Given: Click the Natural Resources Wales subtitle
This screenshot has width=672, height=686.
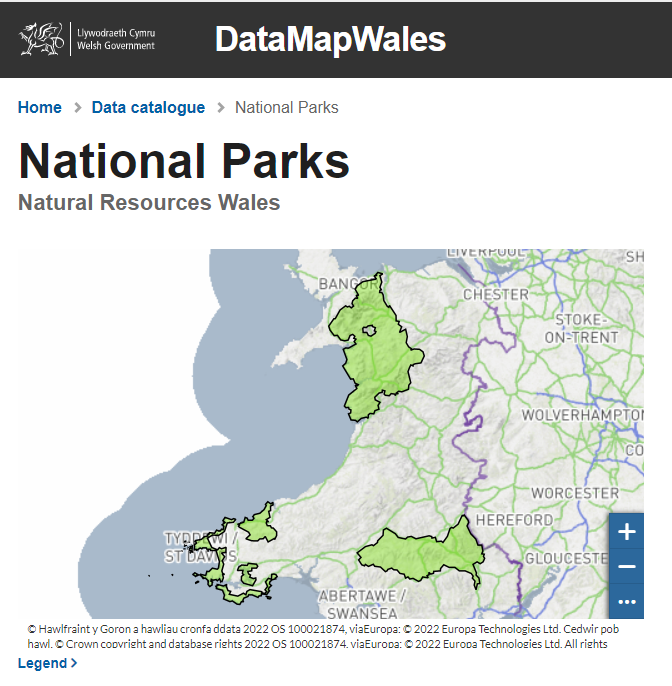Looking at the screenshot, I should tap(149, 203).
